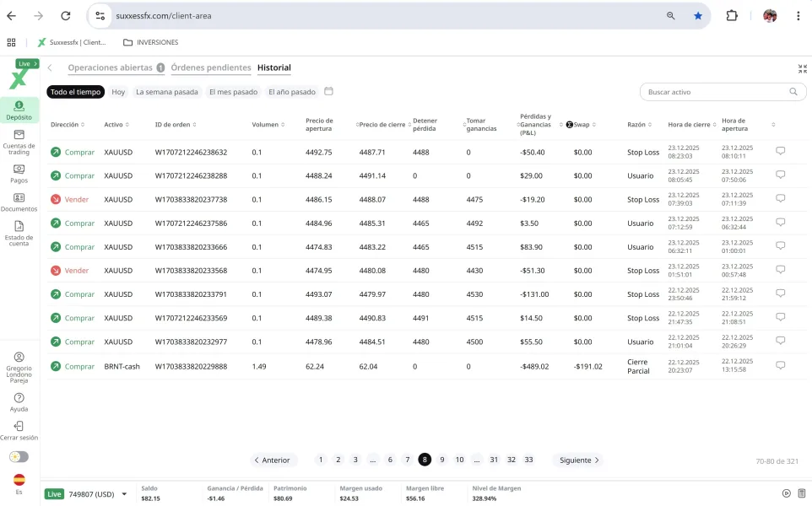The width and height of the screenshot is (812, 506).
Task: Sort by Dirección column header
Action: pos(67,125)
